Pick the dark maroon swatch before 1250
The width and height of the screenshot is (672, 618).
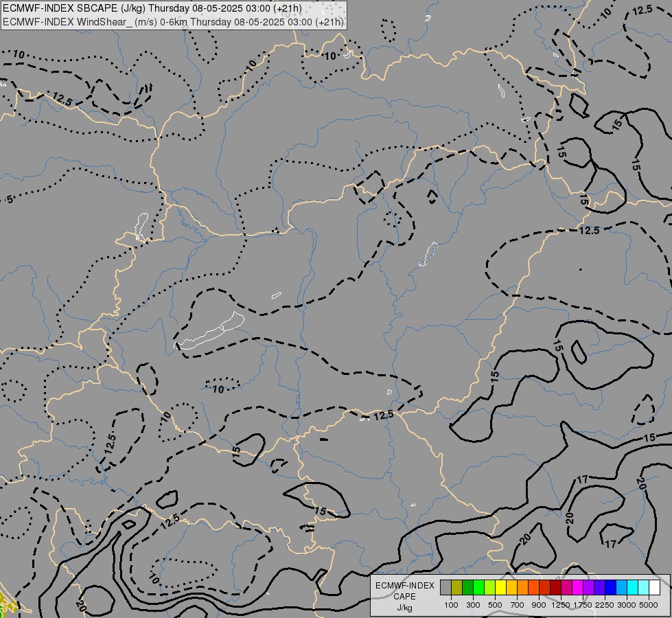point(556,588)
